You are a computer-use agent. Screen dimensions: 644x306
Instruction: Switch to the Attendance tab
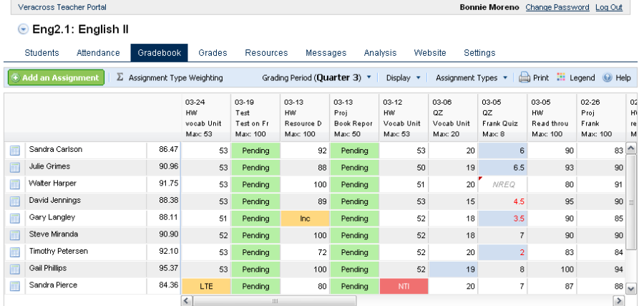(x=98, y=52)
